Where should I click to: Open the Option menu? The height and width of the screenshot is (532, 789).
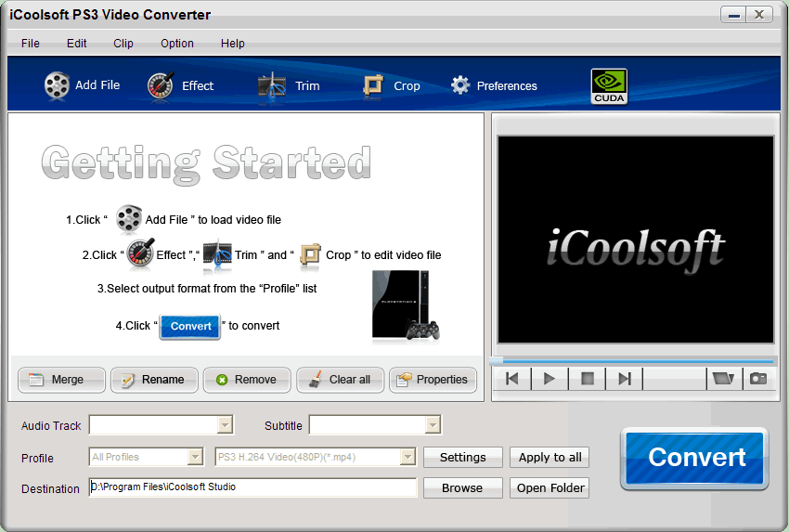click(177, 44)
